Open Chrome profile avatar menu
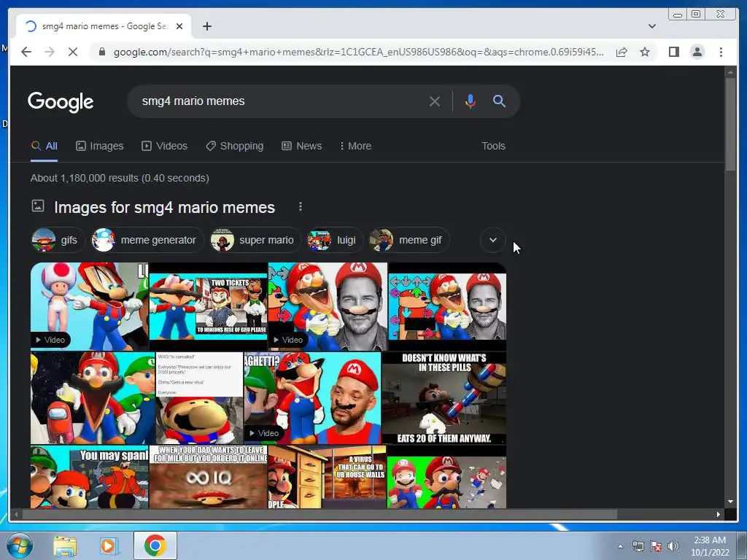 pos(697,52)
